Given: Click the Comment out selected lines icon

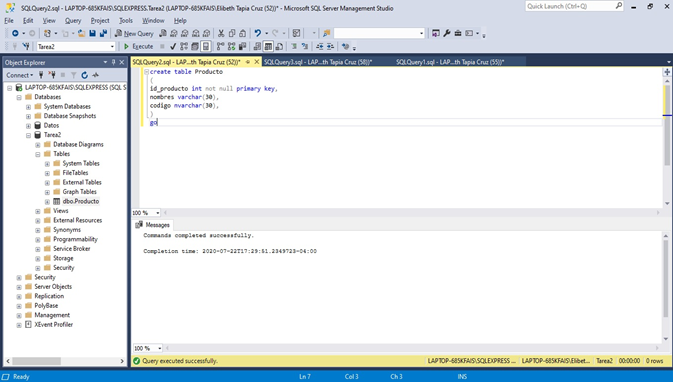Looking at the screenshot, I should [x=294, y=46].
